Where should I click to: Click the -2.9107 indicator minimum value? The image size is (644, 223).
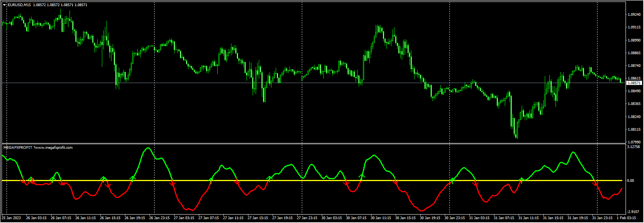[633, 212]
